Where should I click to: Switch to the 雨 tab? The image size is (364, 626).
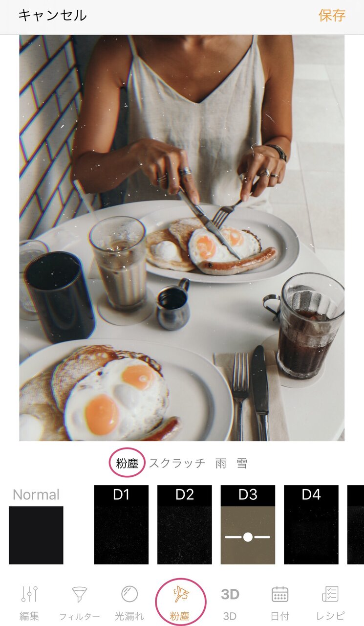(x=221, y=463)
